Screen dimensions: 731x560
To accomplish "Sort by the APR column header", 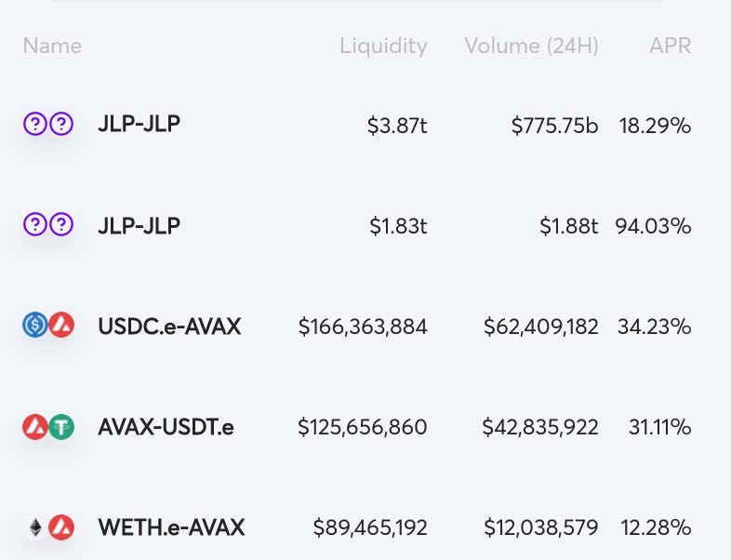I will coord(671,46).
